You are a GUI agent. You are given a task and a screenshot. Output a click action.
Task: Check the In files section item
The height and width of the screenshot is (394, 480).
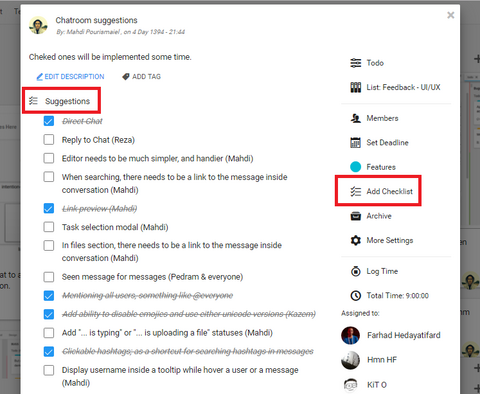[x=49, y=245]
